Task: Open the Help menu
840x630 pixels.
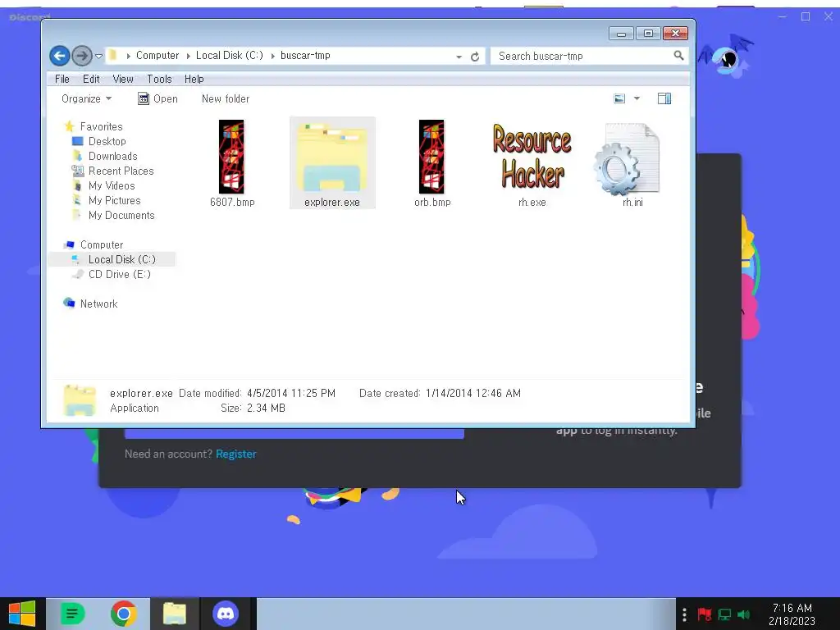Action: 194,79
